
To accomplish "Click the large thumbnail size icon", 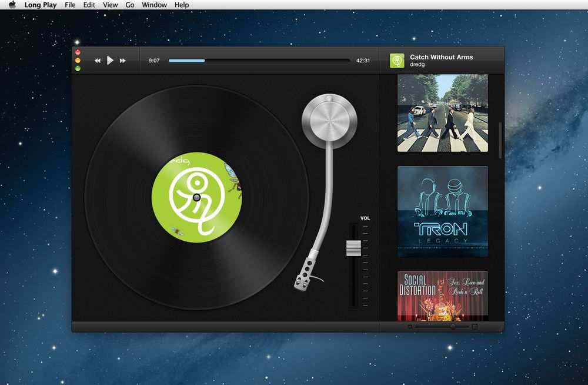I will tap(475, 326).
